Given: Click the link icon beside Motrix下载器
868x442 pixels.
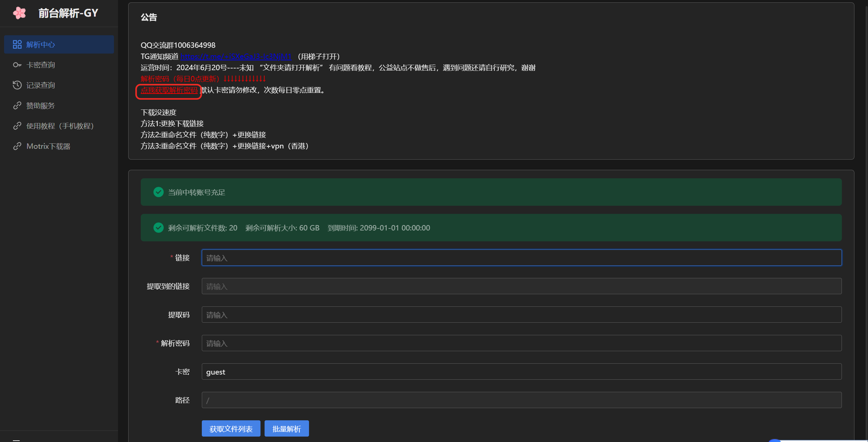Looking at the screenshot, I should coord(17,146).
